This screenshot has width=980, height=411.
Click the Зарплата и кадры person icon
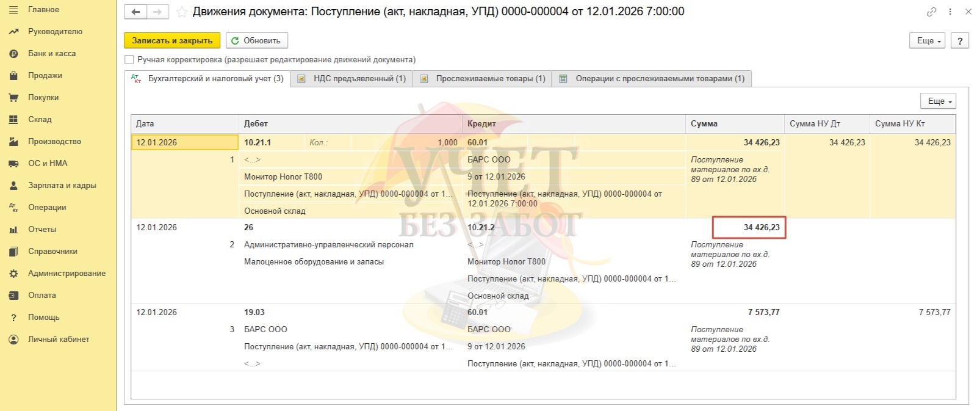click(x=13, y=186)
